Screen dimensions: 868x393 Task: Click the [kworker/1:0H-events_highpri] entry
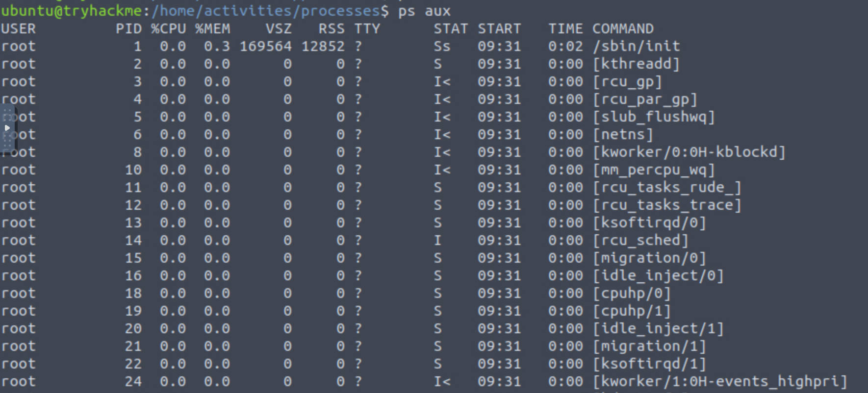[720, 382]
